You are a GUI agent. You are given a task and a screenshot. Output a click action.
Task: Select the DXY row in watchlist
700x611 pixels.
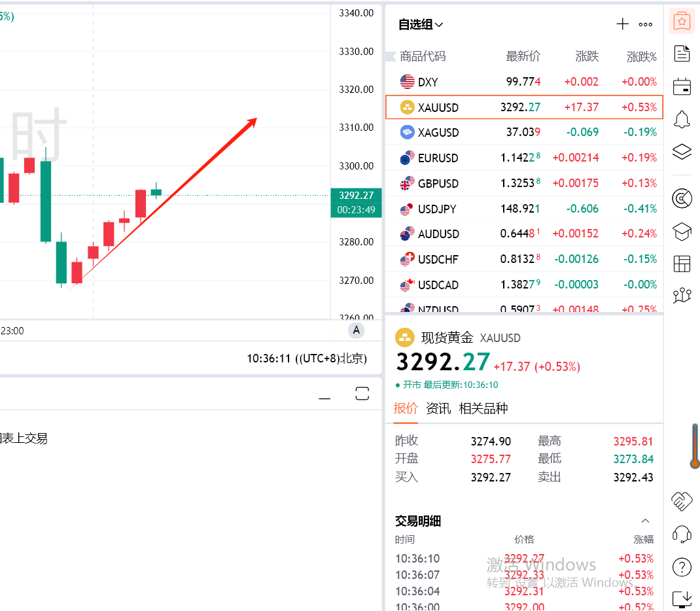coord(524,82)
